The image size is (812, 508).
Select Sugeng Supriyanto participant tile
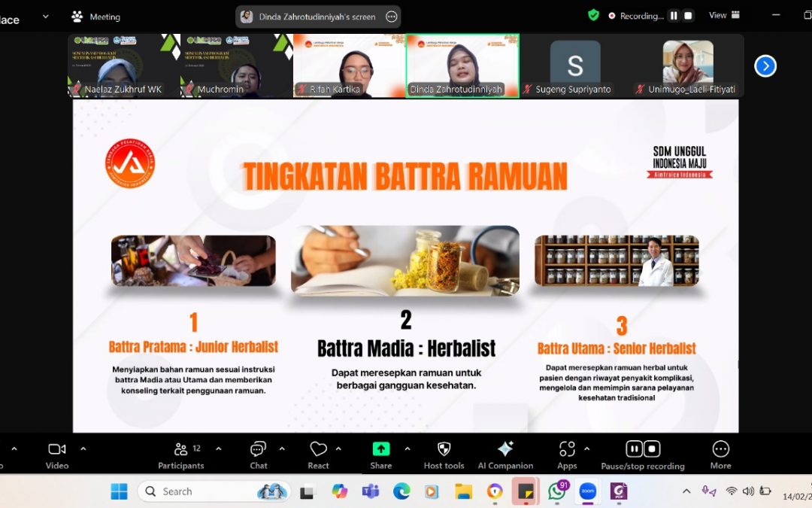tap(575, 65)
